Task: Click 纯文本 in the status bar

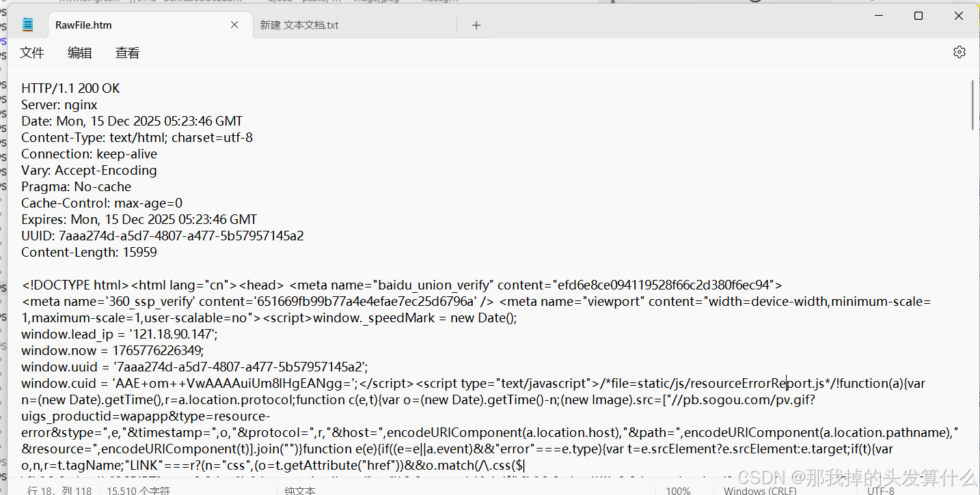Action: [x=299, y=490]
